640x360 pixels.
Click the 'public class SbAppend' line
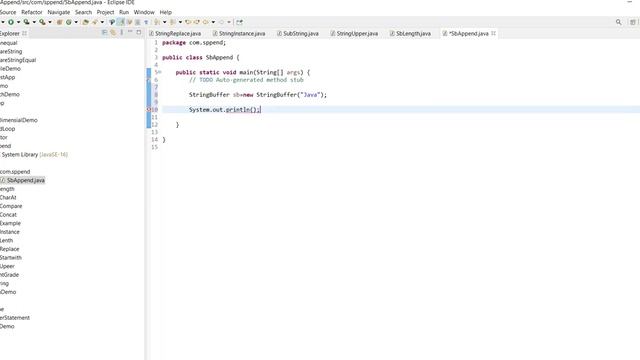point(201,58)
